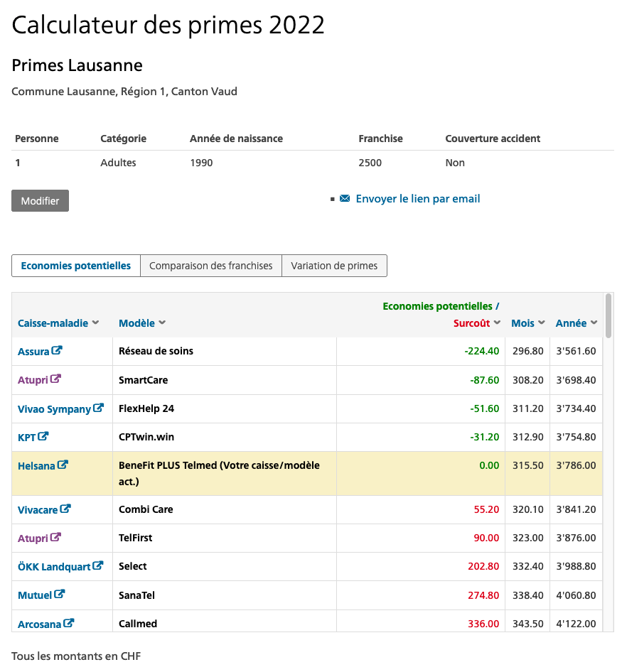Click the 4'060.80 yearly premium
The image size is (622, 672).
(576, 595)
